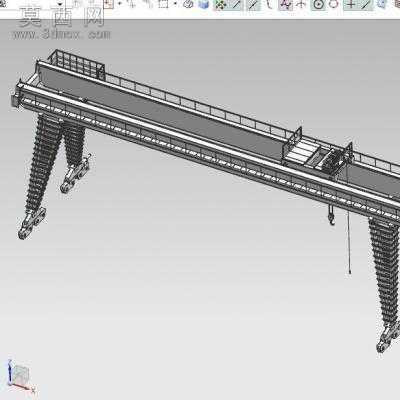Toggle the highlighted diagonal line snap icon after the green one
This screenshot has width=400, height=400.
click(x=236, y=4)
